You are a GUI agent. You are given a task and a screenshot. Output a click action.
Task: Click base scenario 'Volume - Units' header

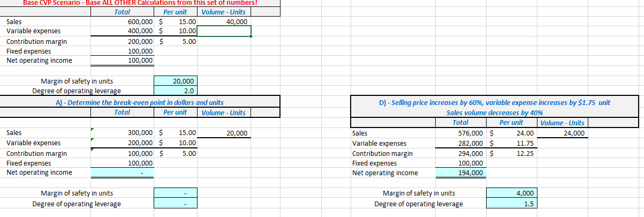click(x=224, y=12)
